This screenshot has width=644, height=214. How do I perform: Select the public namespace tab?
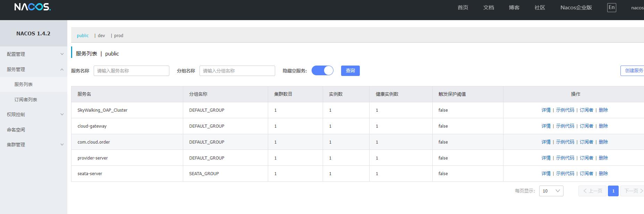[x=83, y=35]
